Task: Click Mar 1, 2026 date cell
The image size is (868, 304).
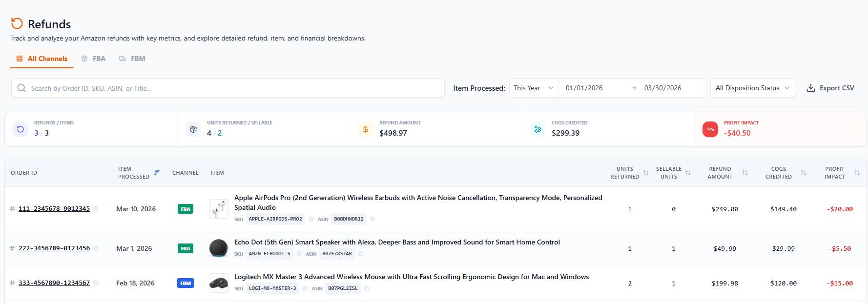Action: tap(134, 248)
